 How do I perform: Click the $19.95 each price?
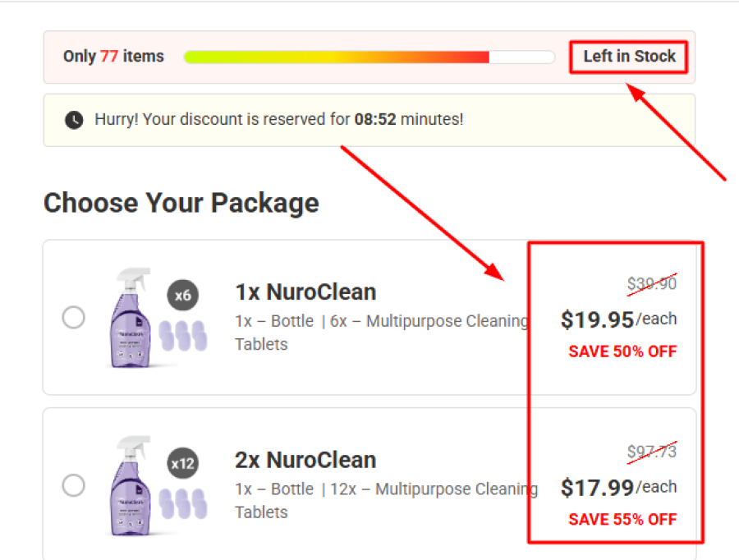tap(618, 319)
